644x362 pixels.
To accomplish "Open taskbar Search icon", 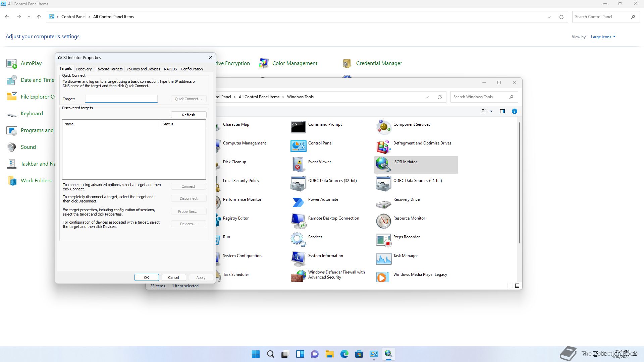I will [270, 354].
